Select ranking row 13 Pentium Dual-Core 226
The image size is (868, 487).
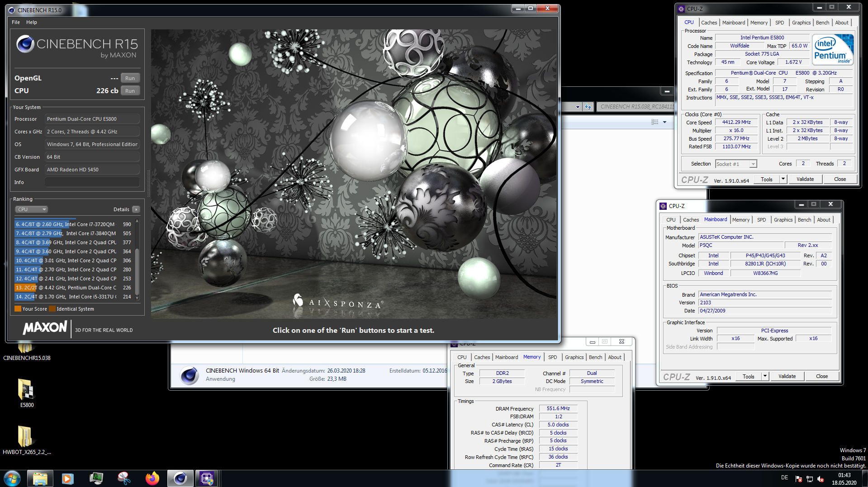pyautogui.click(x=73, y=288)
